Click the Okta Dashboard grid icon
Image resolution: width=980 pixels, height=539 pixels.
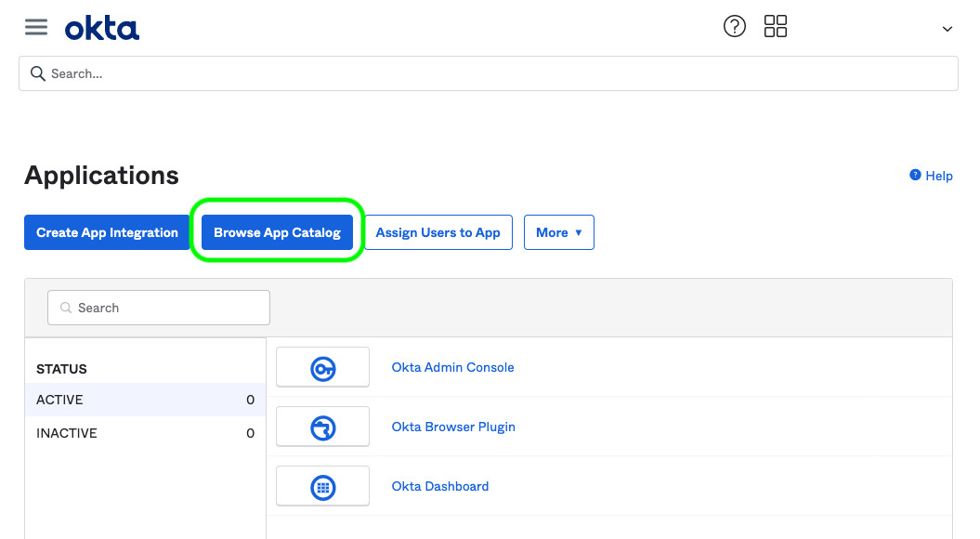click(322, 487)
